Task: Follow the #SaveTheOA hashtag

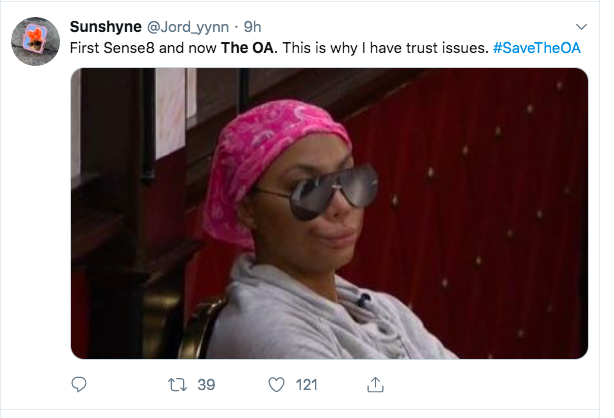Action: [x=536, y=48]
